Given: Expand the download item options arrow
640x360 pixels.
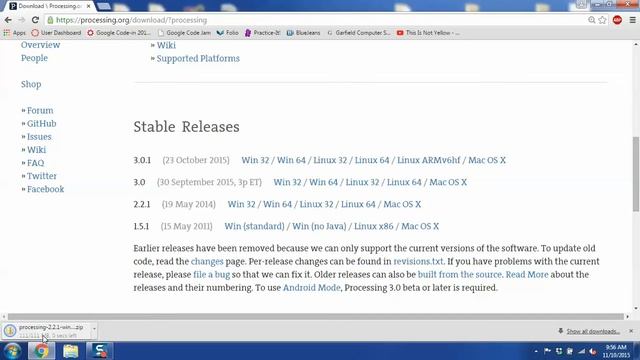Looking at the screenshot, I should [x=94, y=329].
